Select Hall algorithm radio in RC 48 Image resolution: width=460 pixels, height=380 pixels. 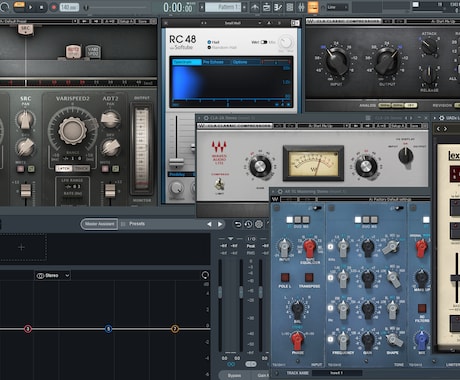point(209,42)
